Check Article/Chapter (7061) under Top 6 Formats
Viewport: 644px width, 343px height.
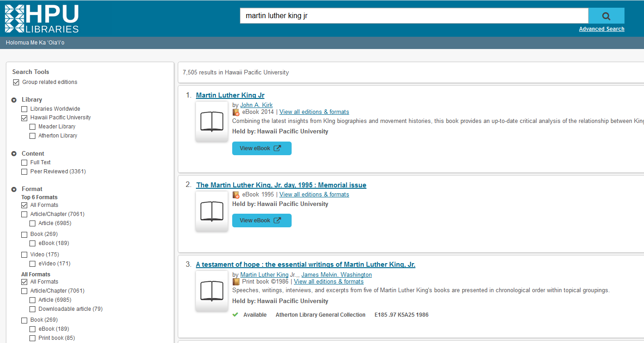(24, 214)
